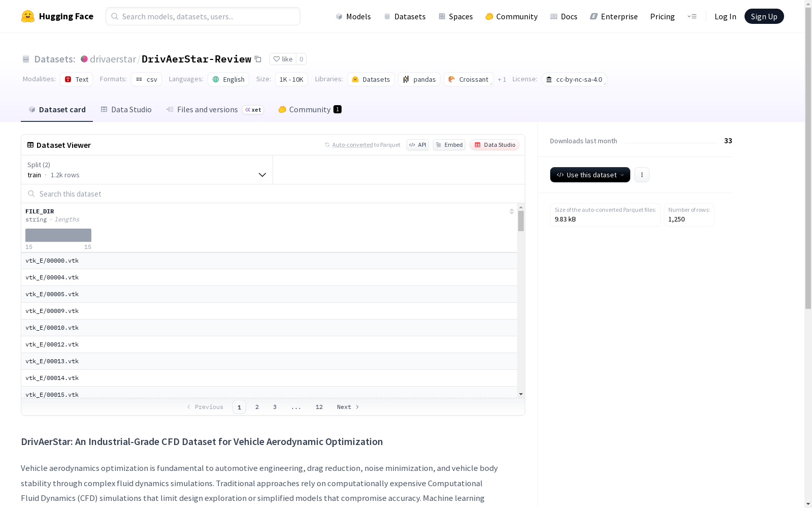Select current page 1 in pagination
The height and width of the screenshot is (508, 812).
pos(239,407)
